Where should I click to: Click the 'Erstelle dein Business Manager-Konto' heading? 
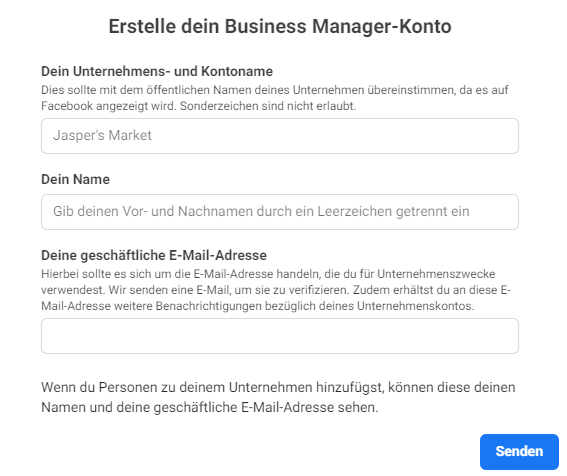280,26
